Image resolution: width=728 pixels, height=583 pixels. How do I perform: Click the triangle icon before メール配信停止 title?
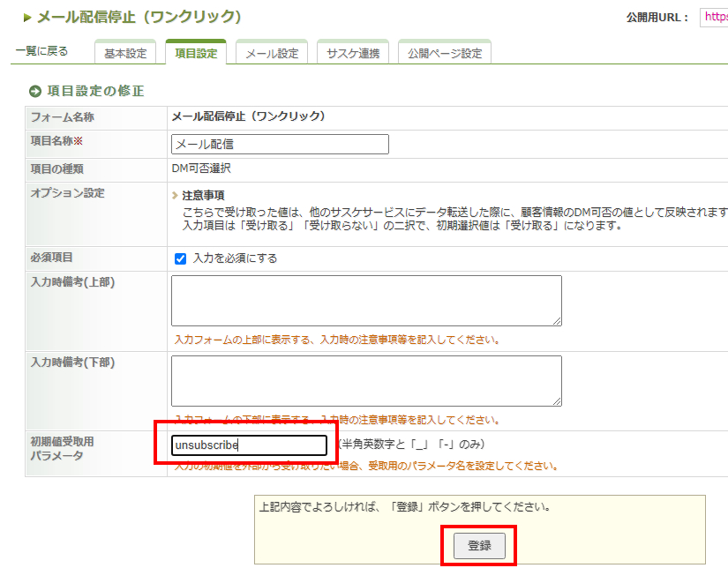coord(27,18)
